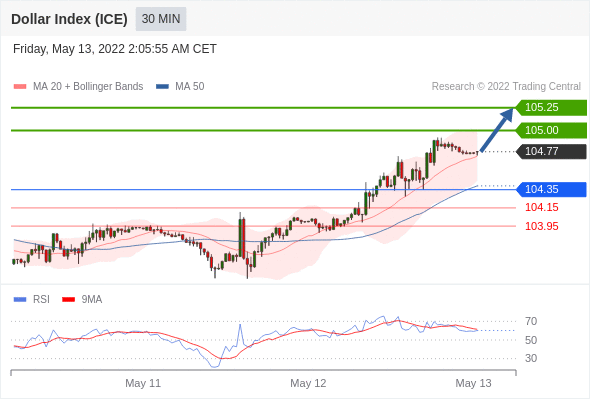This screenshot has height=400, width=590.
Task: Click the 103.95 red support value
Action: 541,226
